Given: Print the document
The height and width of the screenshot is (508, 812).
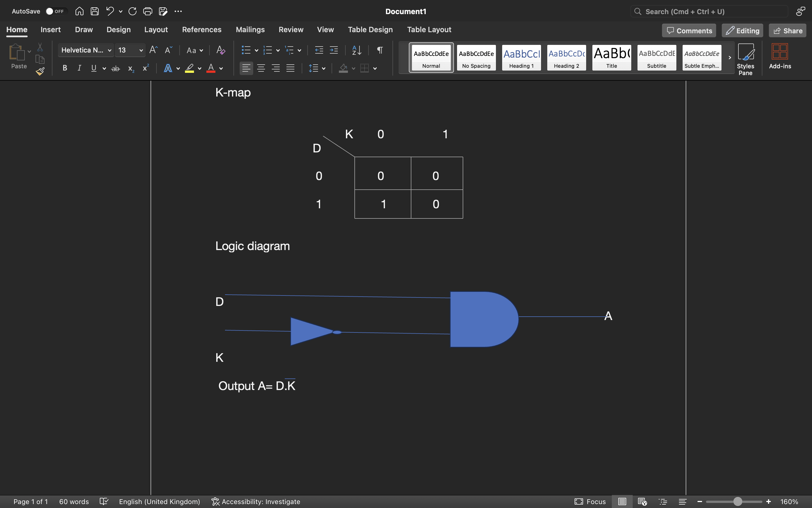Looking at the screenshot, I should (148, 11).
